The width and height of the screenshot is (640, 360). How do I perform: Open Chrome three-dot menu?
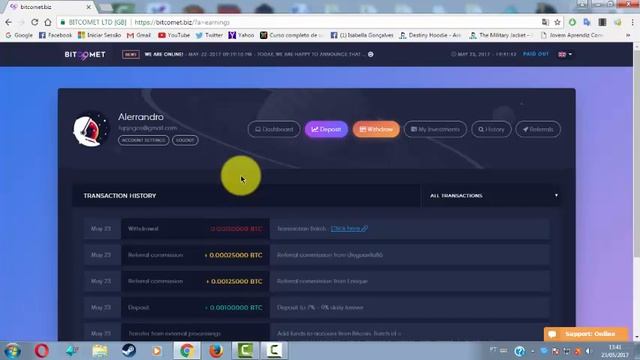(x=632, y=22)
